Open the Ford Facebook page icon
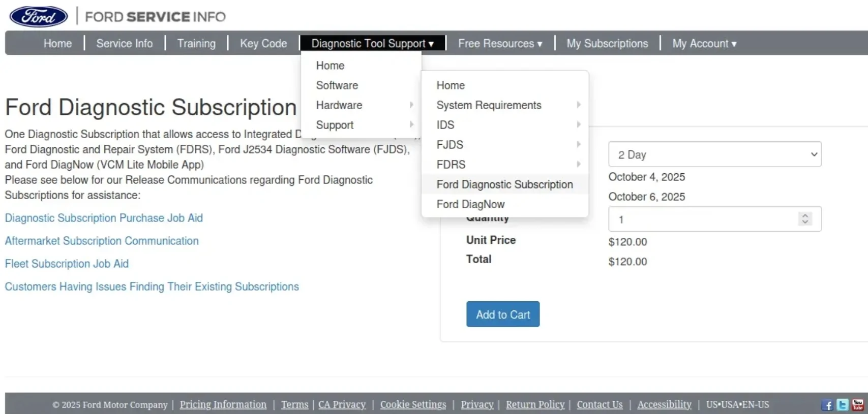The width and height of the screenshot is (868, 414). click(827, 405)
